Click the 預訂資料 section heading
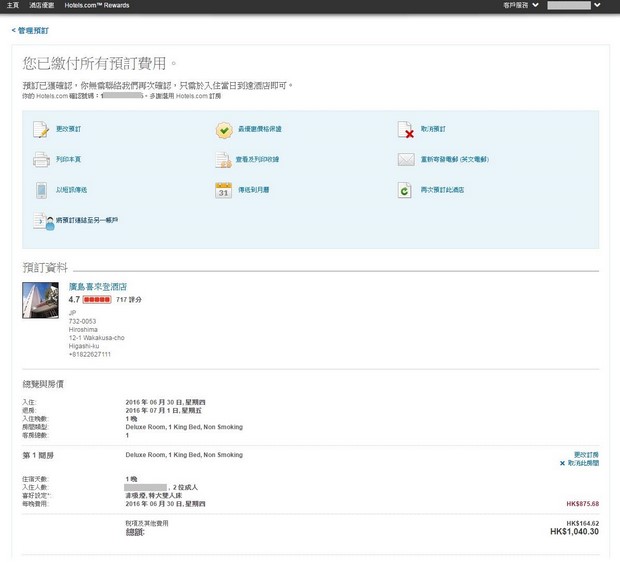The width and height of the screenshot is (620, 563). tap(45, 268)
